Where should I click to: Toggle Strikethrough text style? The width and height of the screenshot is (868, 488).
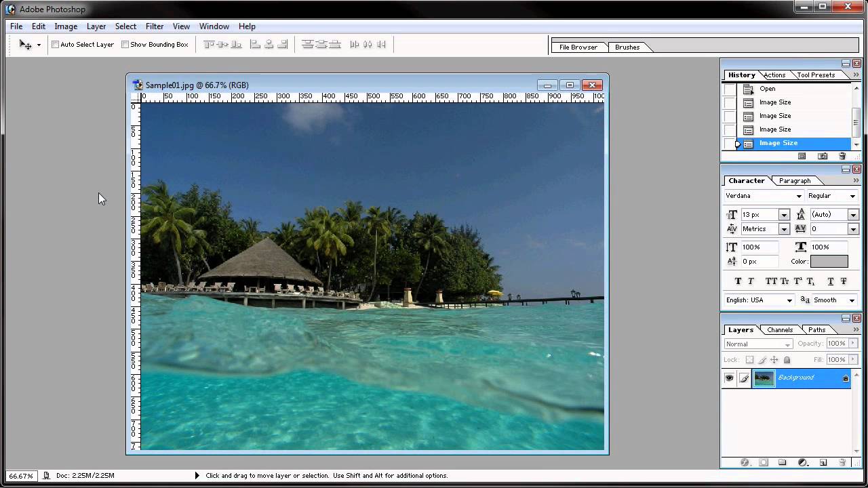tap(844, 281)
